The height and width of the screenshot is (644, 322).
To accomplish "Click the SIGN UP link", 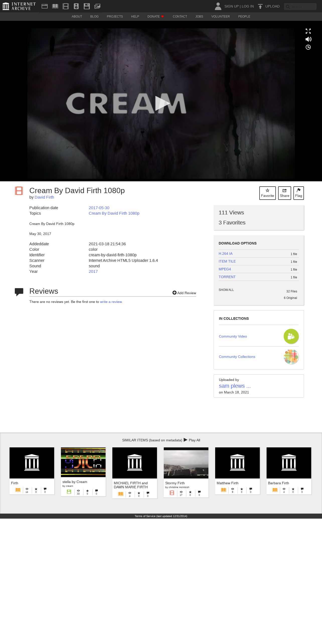I will pyautogui.click(x=231, y=6).
